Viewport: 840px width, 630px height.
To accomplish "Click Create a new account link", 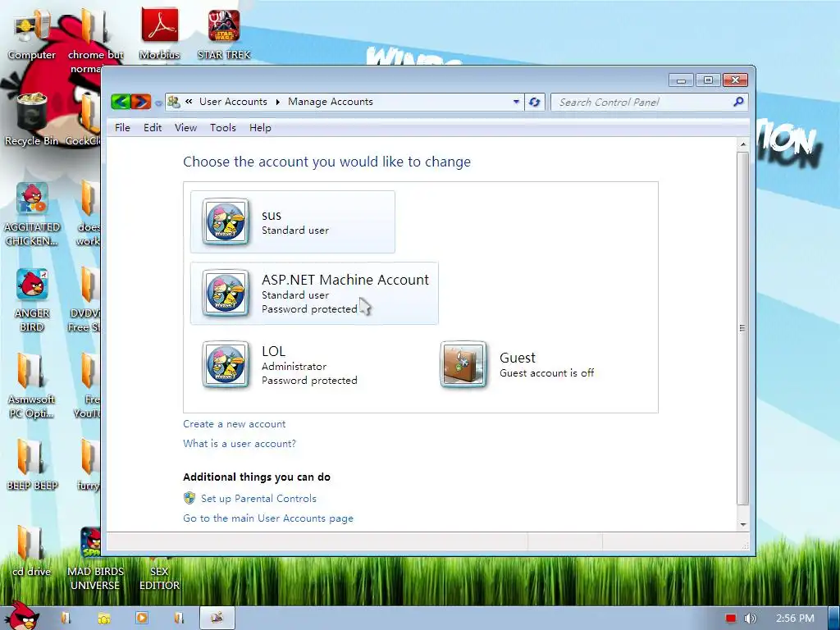I will (234, 424).
